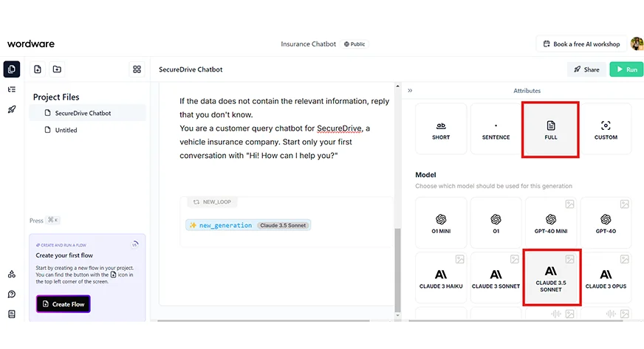Click the Create Flow button
The width and height of the screenshot is (644, 349).
[64, 304]
